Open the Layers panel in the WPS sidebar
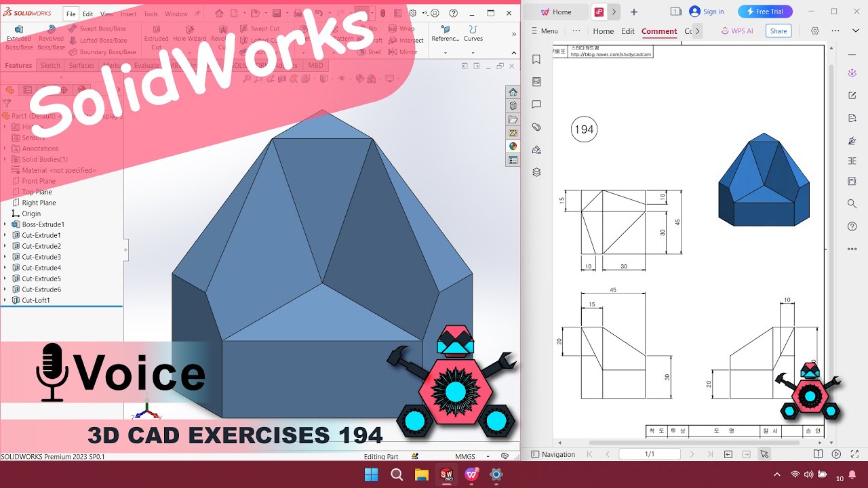 (x=536, y=172)
